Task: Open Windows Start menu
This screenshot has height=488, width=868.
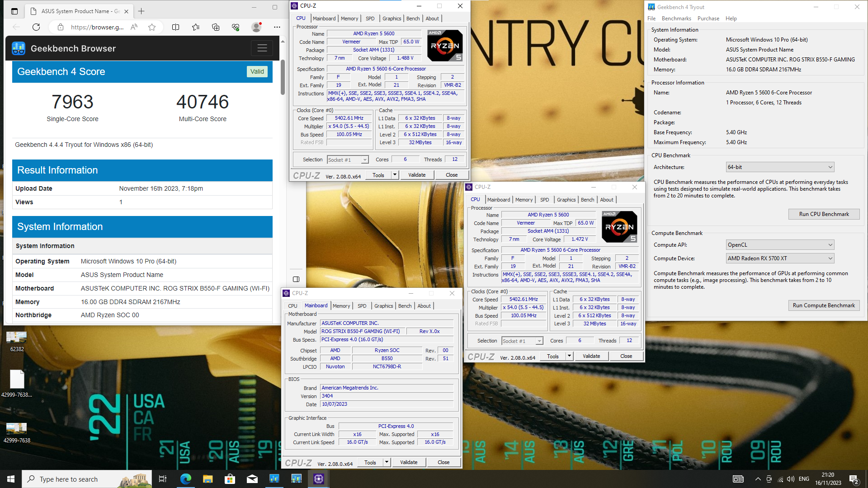Action: point(11,479)
